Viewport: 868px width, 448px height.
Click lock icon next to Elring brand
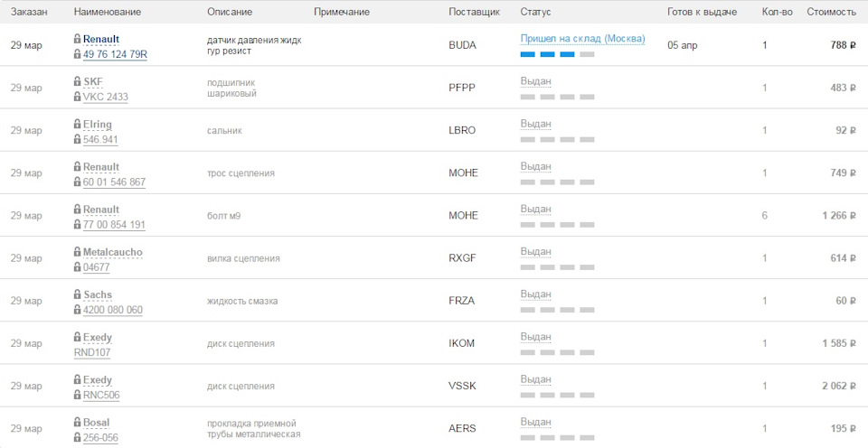tap(78, 123)
